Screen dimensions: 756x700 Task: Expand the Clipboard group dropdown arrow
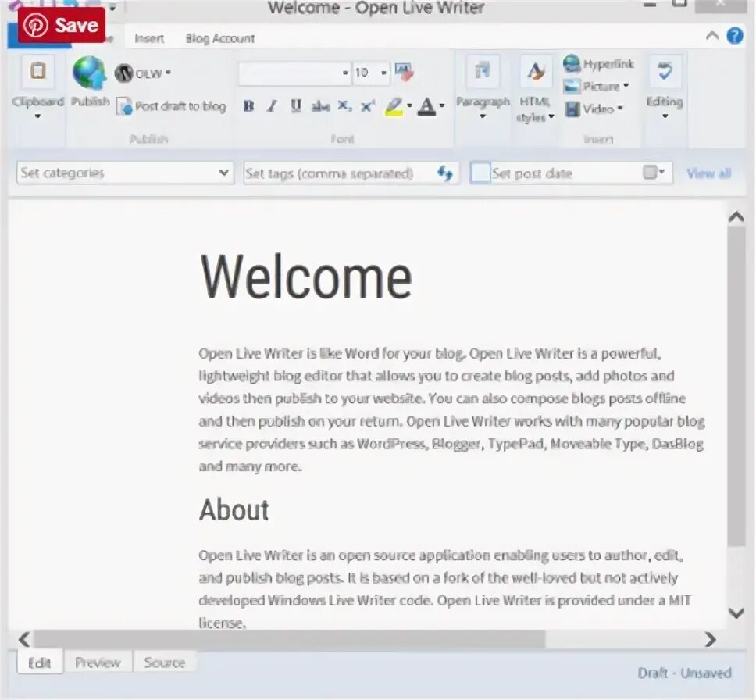37,116
